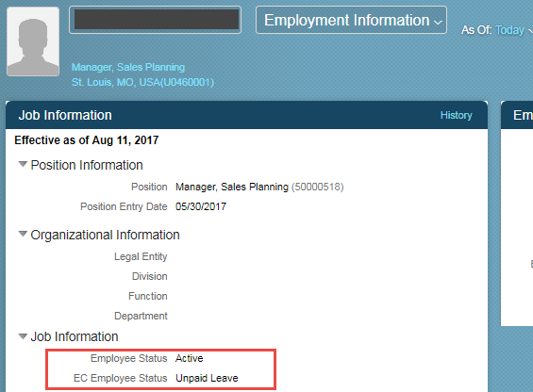The height and width of the screenshot is (392, 533).
Task: Open the Employment Information dropdown
Action: [x=351, y=20]
